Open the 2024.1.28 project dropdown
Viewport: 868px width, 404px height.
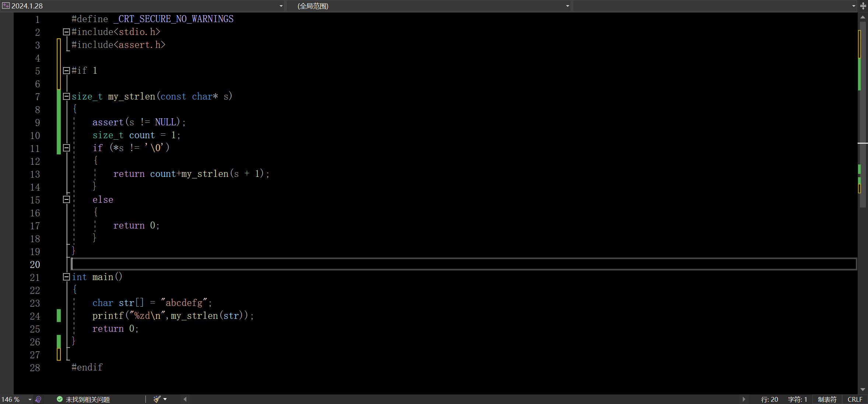tap(281, 6)
